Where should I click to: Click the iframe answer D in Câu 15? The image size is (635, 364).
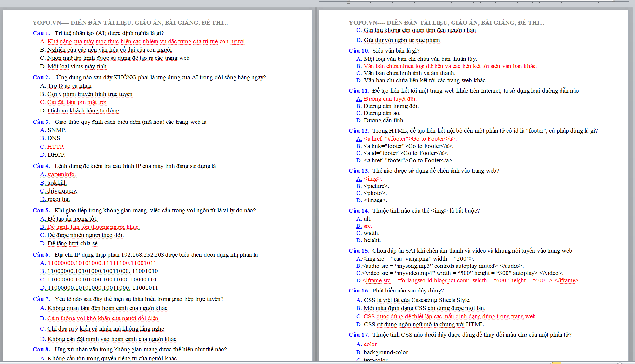tap(467, 280)
